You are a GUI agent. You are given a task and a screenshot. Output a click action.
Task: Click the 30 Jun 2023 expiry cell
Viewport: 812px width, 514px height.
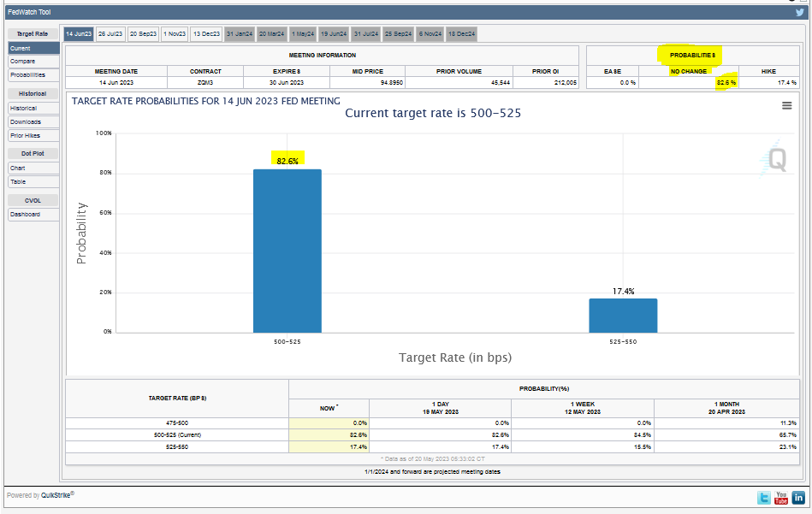287,83
